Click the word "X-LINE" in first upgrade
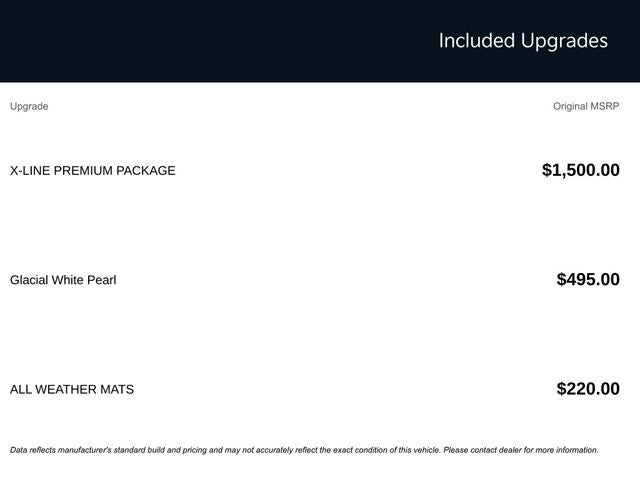Image resolution: width=640 pixels, height=480 pixels. pos(30,171)
